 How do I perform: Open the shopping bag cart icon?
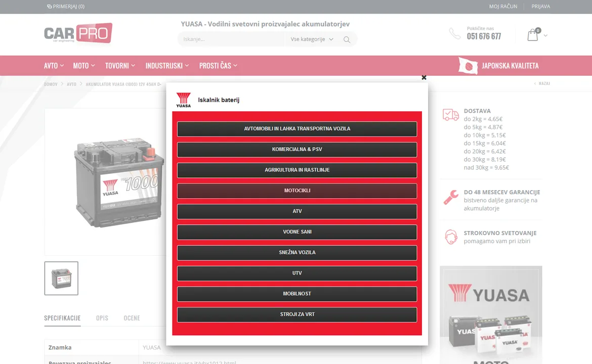tap(533, 35)
